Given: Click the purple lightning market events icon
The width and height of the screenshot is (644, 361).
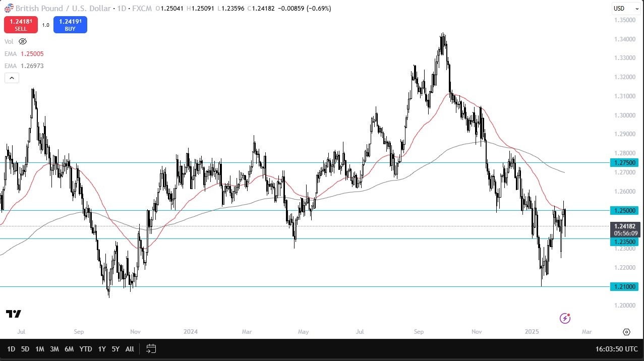Looking at the screenshot, I should coord(565,318).
